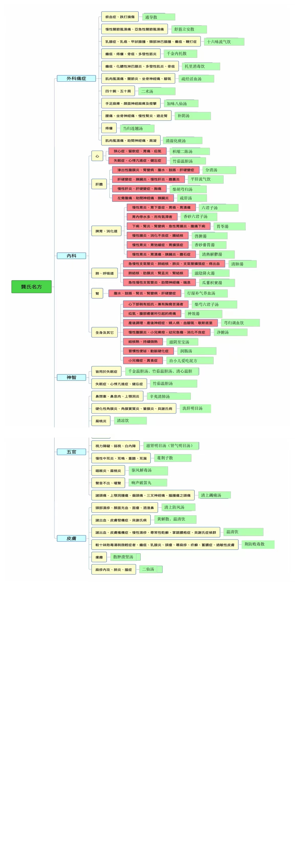Select the 心 subtopic node

(x=97, y=156)
